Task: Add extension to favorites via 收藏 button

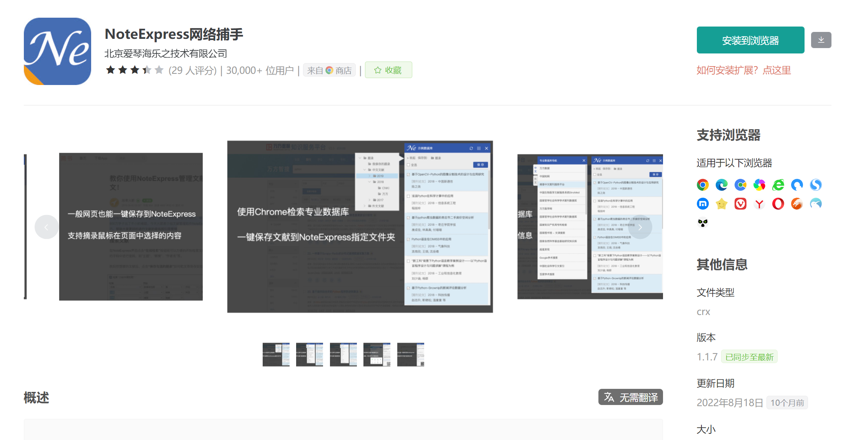Action: pos(388,70)
